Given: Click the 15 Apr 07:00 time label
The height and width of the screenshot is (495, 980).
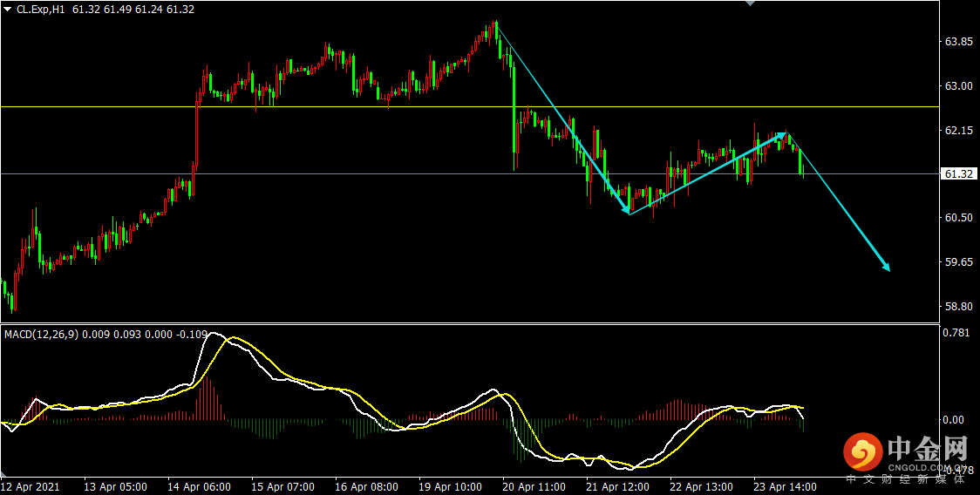Looking at the screenshot, I should (x=283, y=486).
